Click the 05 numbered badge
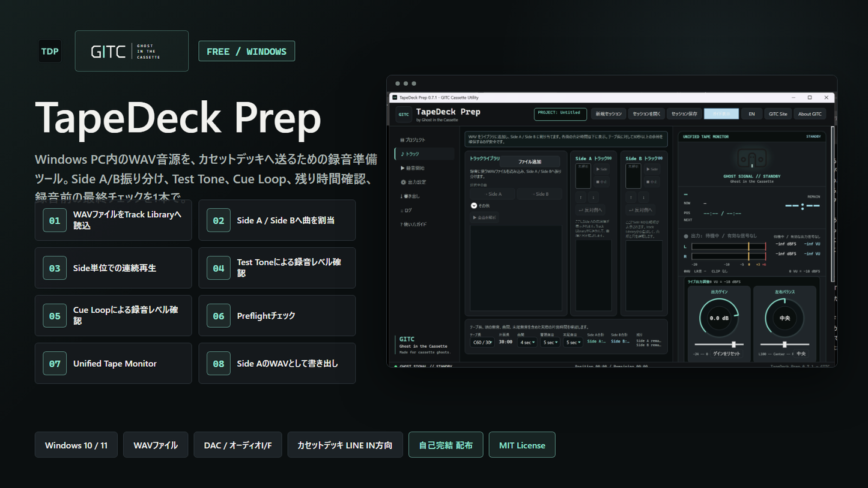The width and height of the screenshot is (868, 488). coord(55,316)
